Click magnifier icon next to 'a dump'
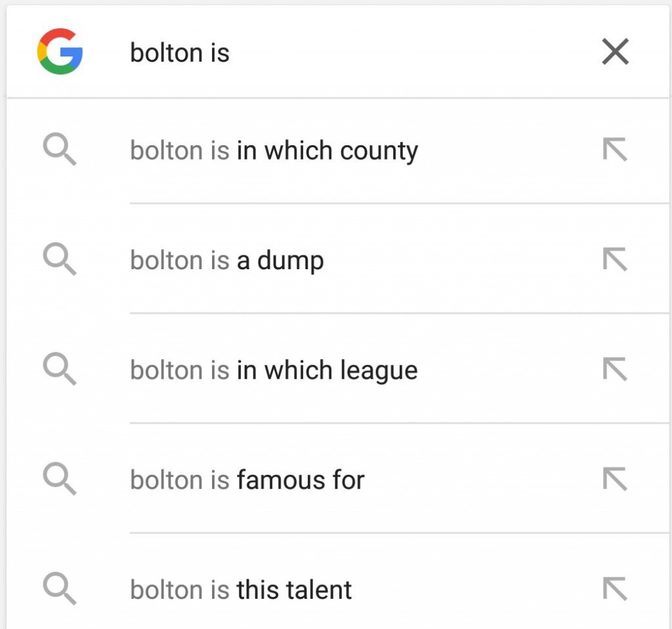 pyautogui.click(x=60, y=259)
